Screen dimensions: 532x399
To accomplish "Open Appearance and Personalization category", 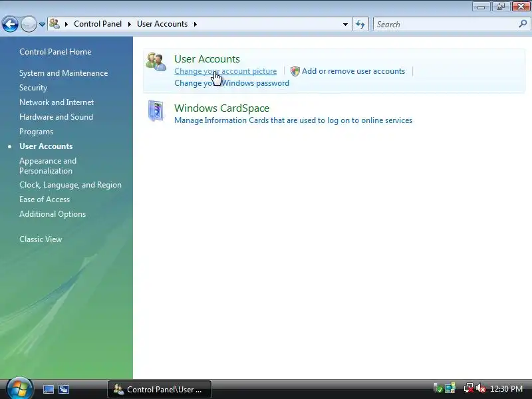I will (48, 166).
